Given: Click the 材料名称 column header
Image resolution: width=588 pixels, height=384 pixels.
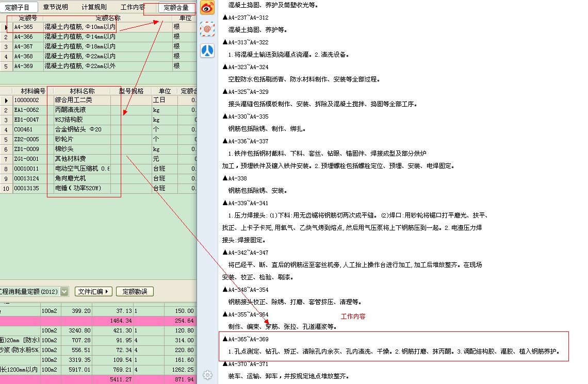Looking at the screenshot, I should (82, 91).
